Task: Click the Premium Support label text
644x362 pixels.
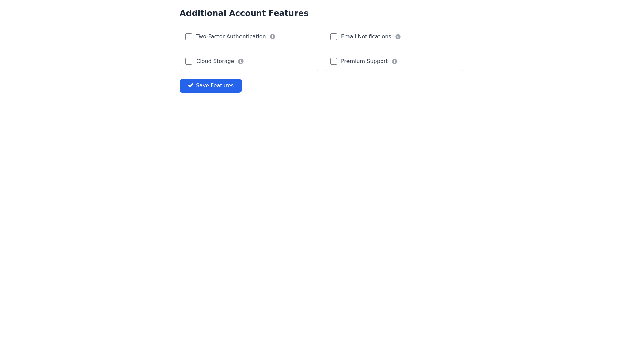Action: pos(364,61)
